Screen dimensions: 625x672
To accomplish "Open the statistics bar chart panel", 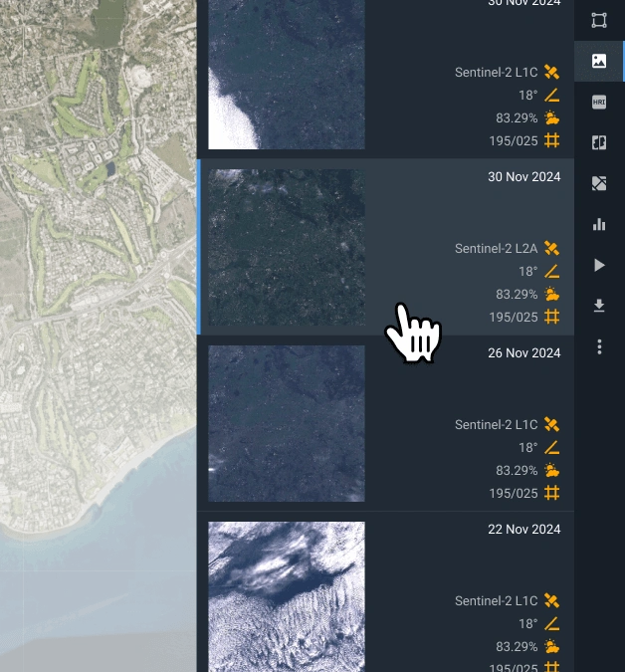I will tap(599, 224).
